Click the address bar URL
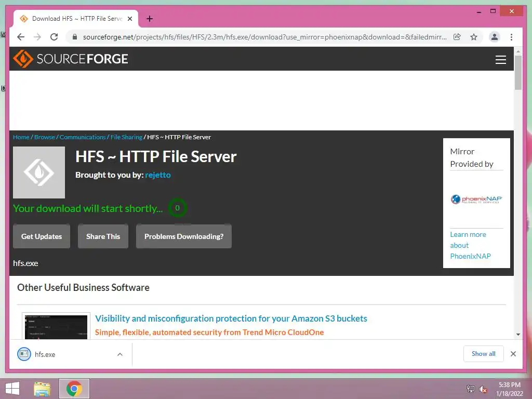The height and width of the screenshot is (399, 532). tap(264, 37)
